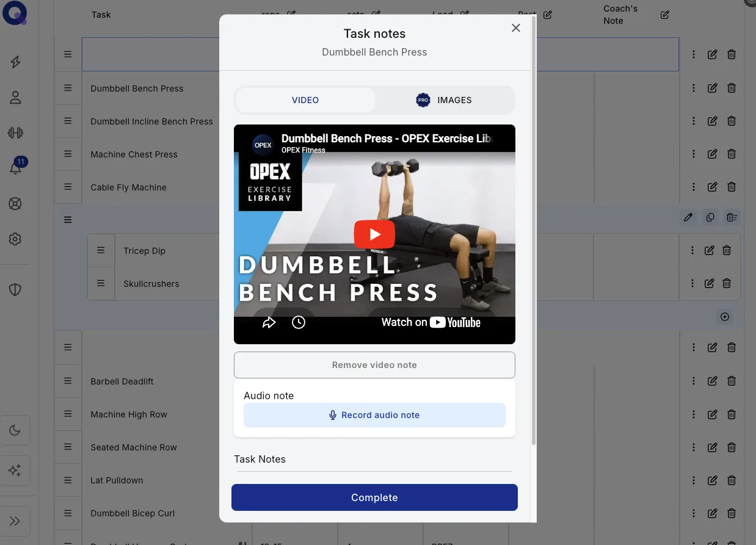Edit the Rest column header
This screenshot has width=756, height=545.
tap(548, 15)
